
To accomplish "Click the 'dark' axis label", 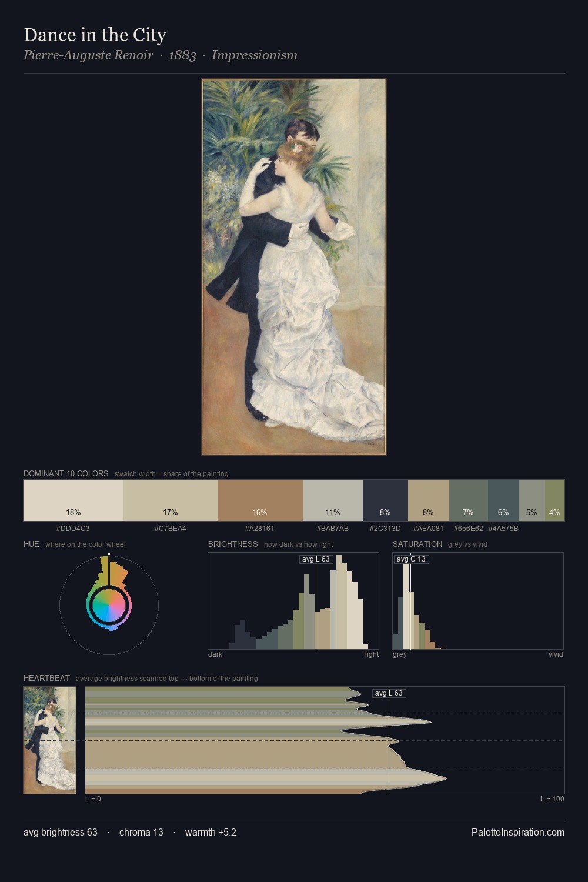I will 215,654.
